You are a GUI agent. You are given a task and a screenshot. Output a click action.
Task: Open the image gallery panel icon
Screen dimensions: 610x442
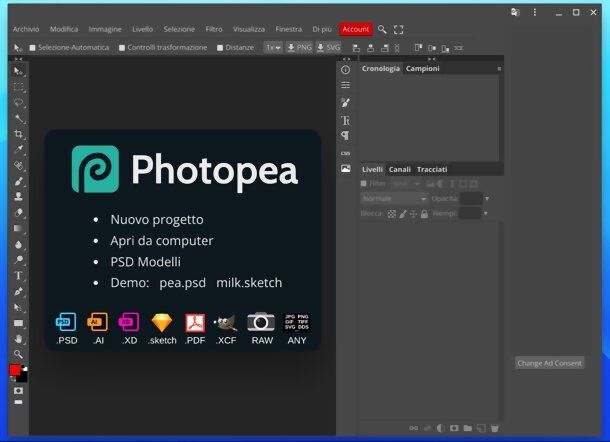tap(345, 168)
